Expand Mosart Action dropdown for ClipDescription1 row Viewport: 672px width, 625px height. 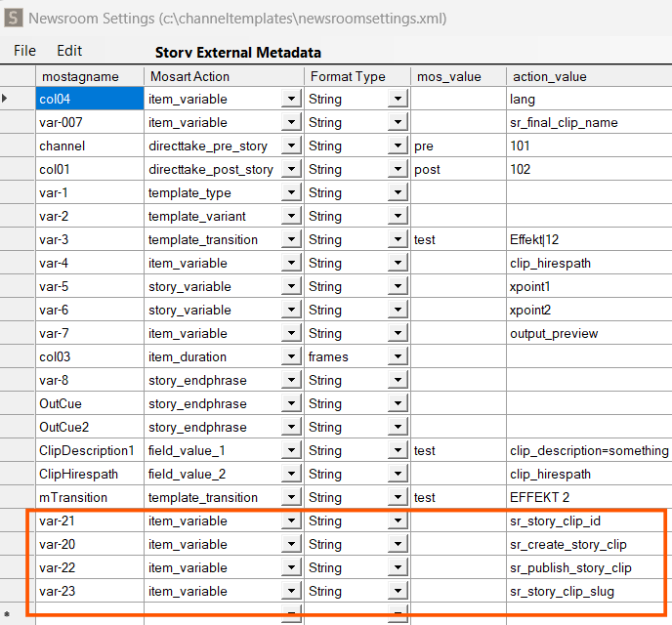pyautogui.click(x=291, y=451)
